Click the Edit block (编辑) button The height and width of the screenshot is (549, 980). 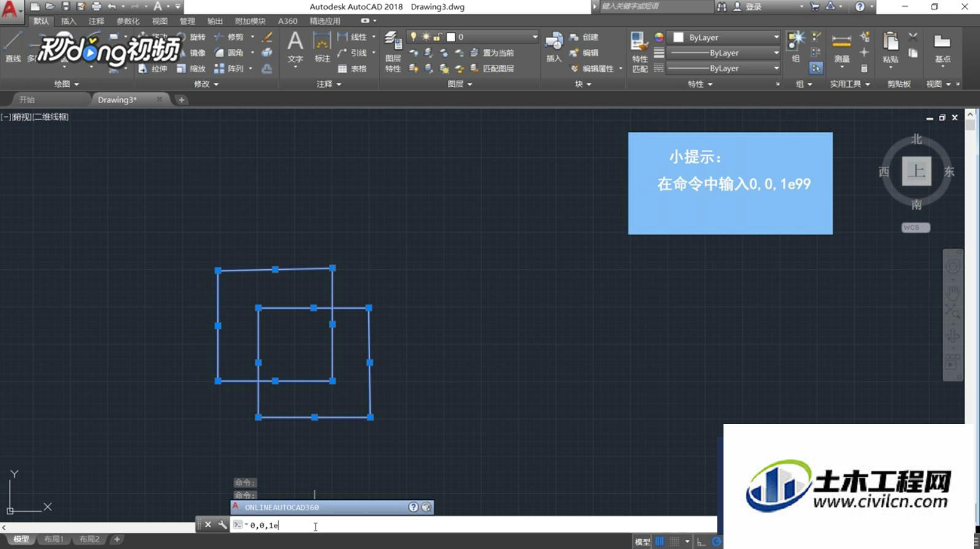pyautogui.click(x=584, y=53)
